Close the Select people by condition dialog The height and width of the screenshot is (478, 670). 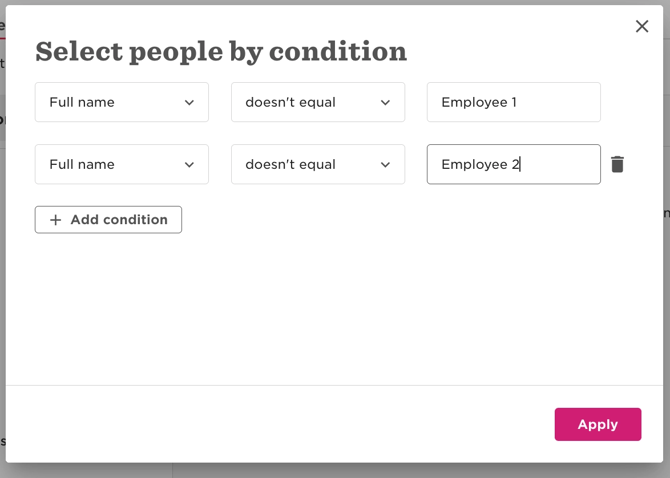click(642, 26)
